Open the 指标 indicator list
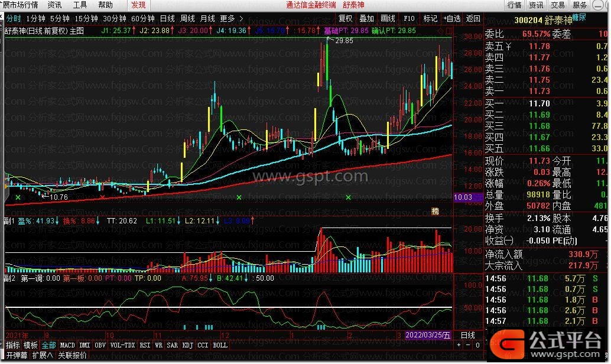The width and height of the screenshot is (611, 364). [x=13, y=345]
